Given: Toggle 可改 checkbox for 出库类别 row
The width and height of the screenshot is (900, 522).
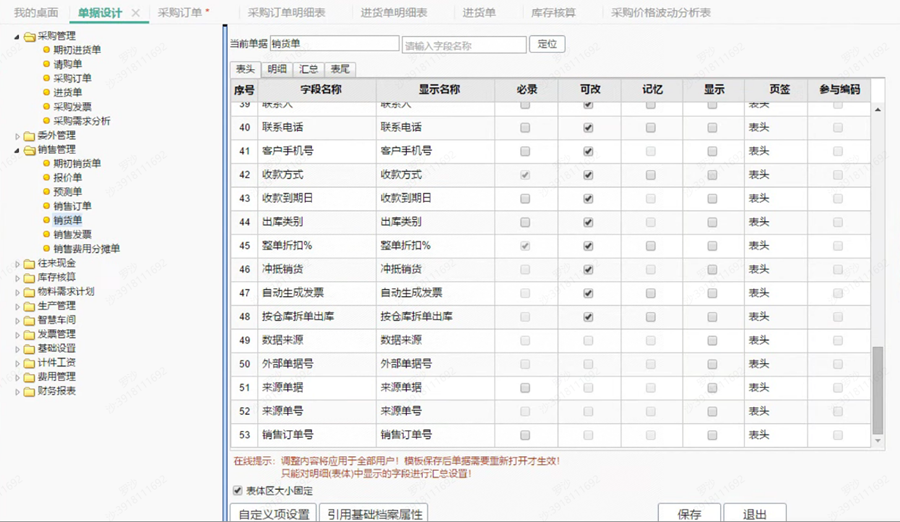Looking at the screenshot, I should [588, 222].
